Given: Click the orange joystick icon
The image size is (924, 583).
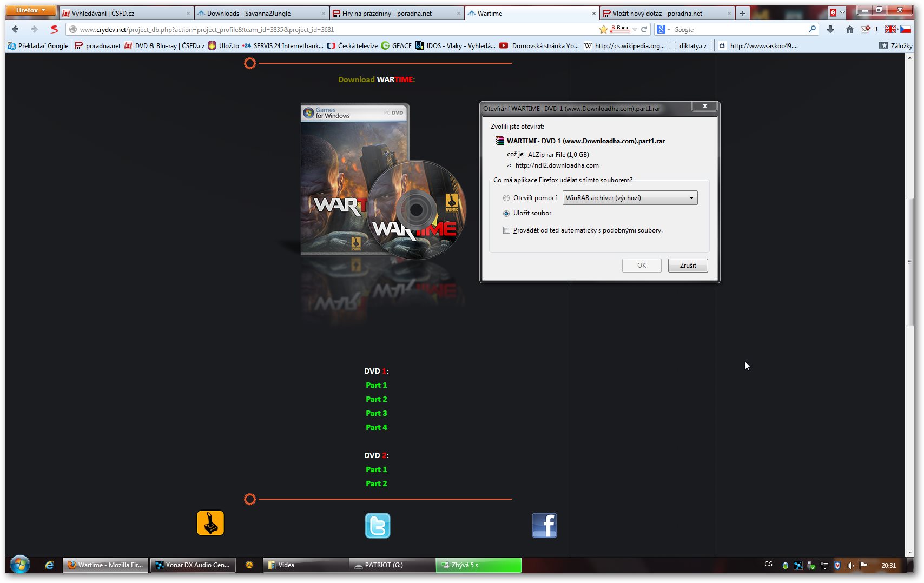Looking at the screenshot, I should [x=210, y=523].
